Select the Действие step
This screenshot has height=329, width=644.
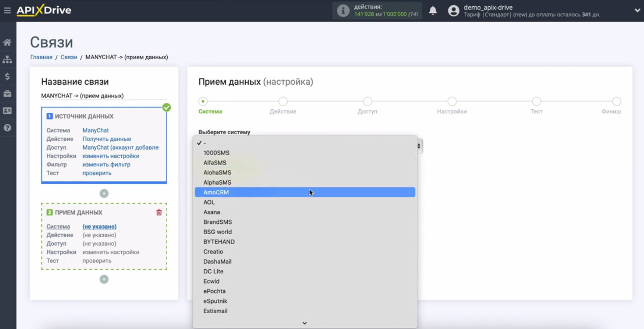pos(283,101)
